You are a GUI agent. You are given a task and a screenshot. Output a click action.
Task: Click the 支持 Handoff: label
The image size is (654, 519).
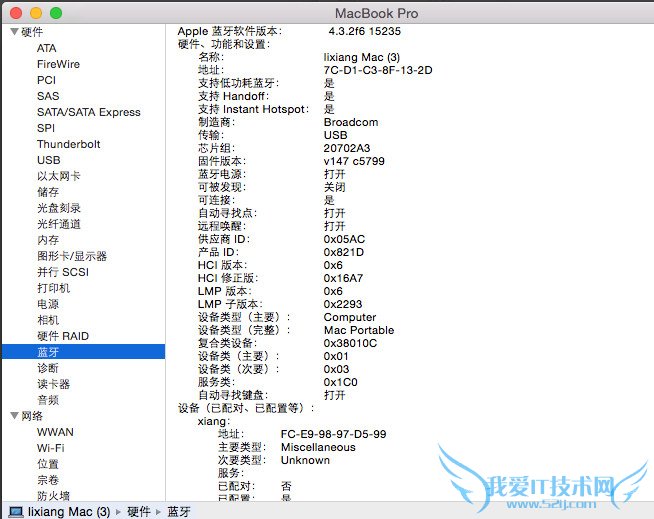(234, 96)
